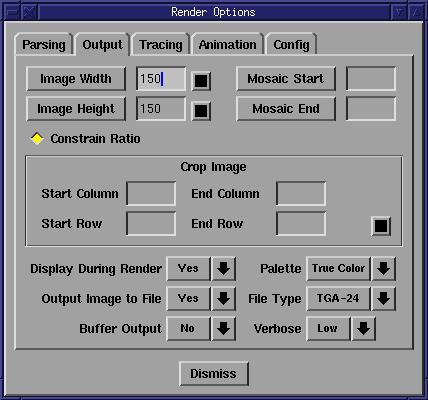Click the Image Width button
This screenshot has height=400, width=428.
click(x=76, y=79)
